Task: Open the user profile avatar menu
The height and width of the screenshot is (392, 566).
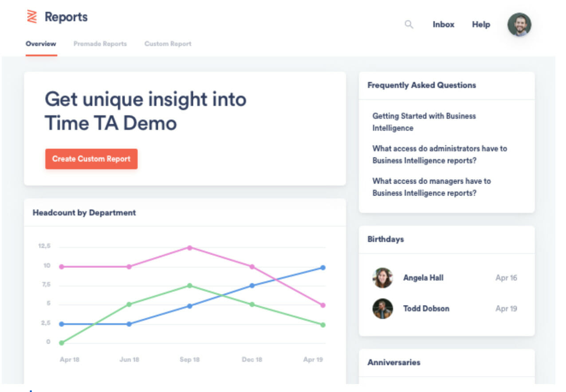Action: pos(519,24)
